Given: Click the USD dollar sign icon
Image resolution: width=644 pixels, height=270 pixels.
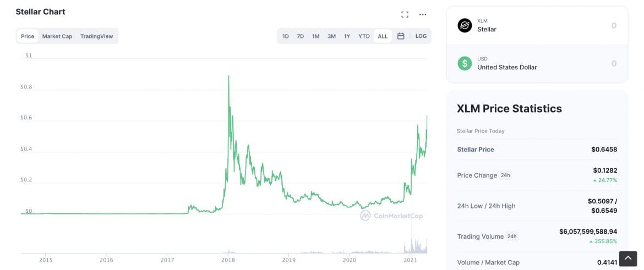Looking at the screenshot, I should 465,63.
